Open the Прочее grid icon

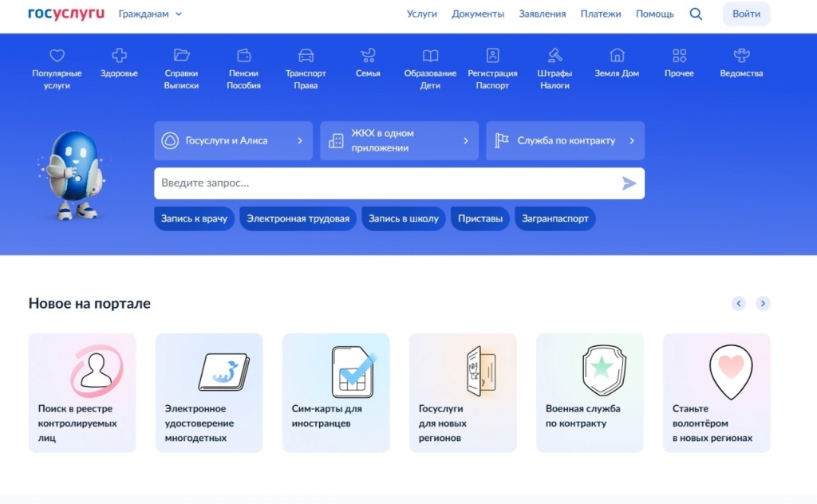pyautogui.click(x=680, y=55)
